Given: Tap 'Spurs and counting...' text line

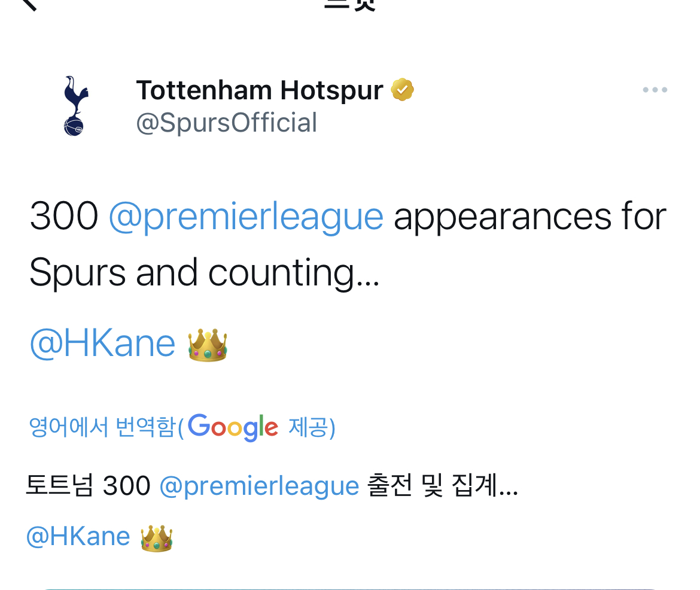Looking at the screenshot, I should 205,272.
